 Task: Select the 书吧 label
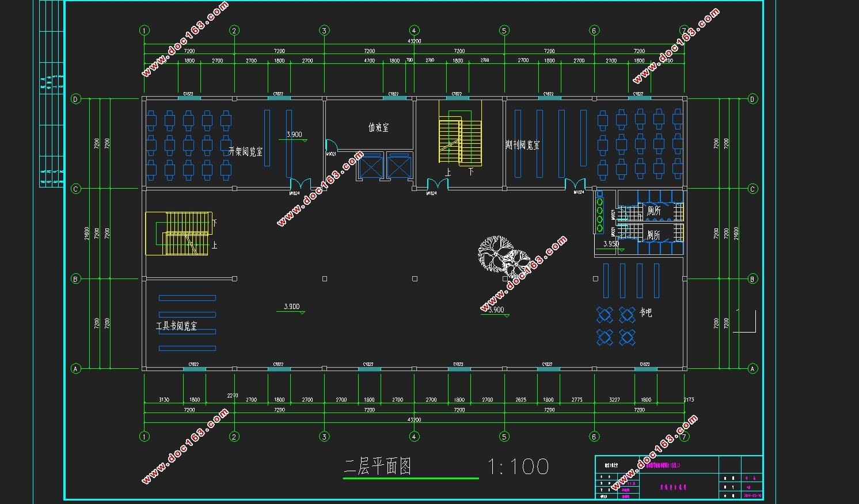(646, 312)
